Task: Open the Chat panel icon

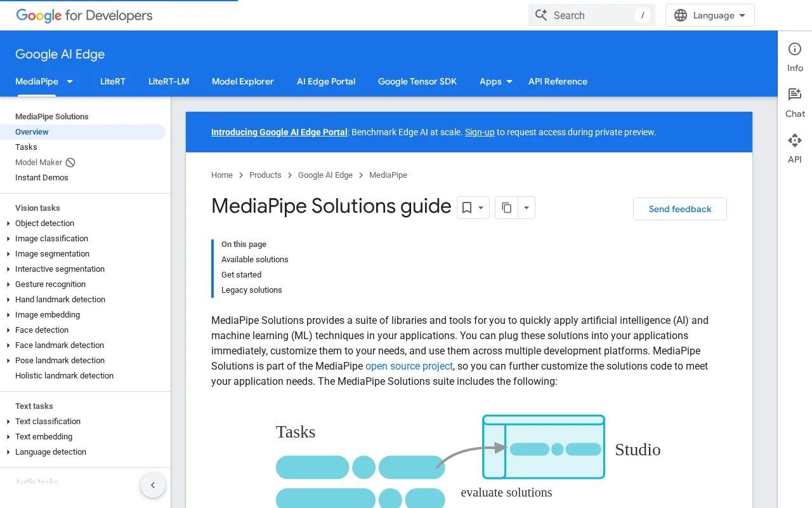Action: [795, 95]
